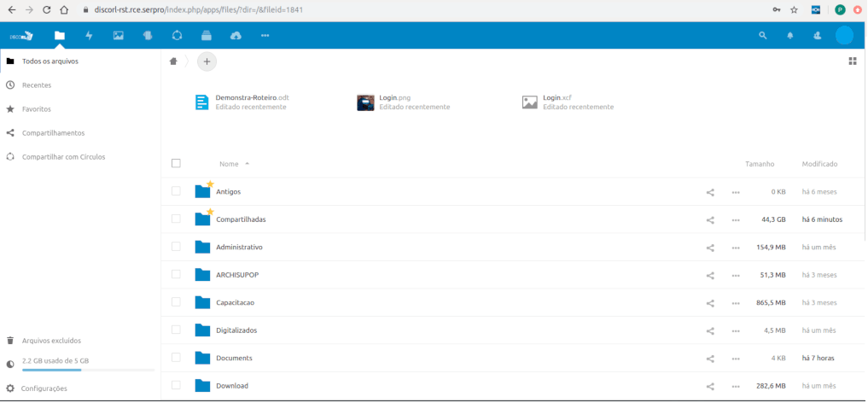The image size is (868, 403).
Task: Click the search magnifier icon
Action: 763,36
